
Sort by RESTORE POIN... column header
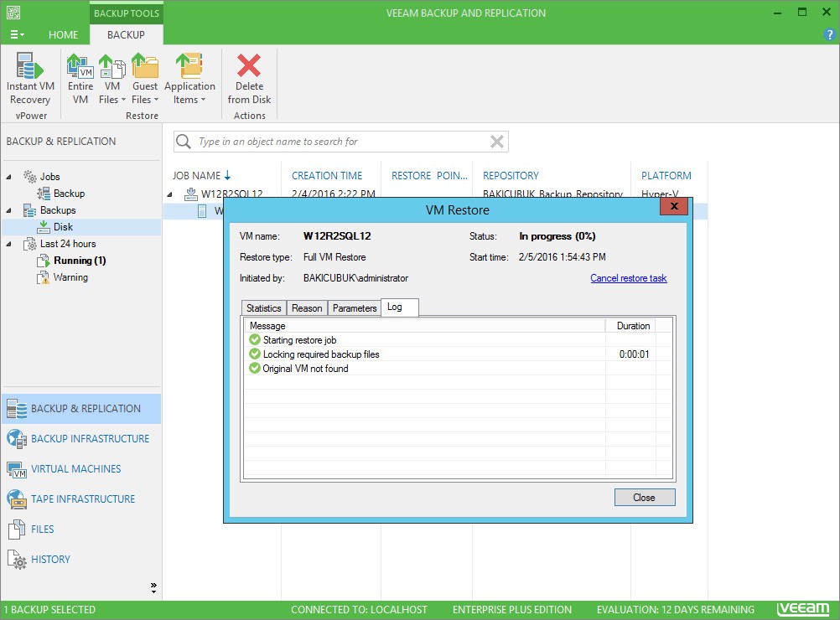click(x=430, y=176)
